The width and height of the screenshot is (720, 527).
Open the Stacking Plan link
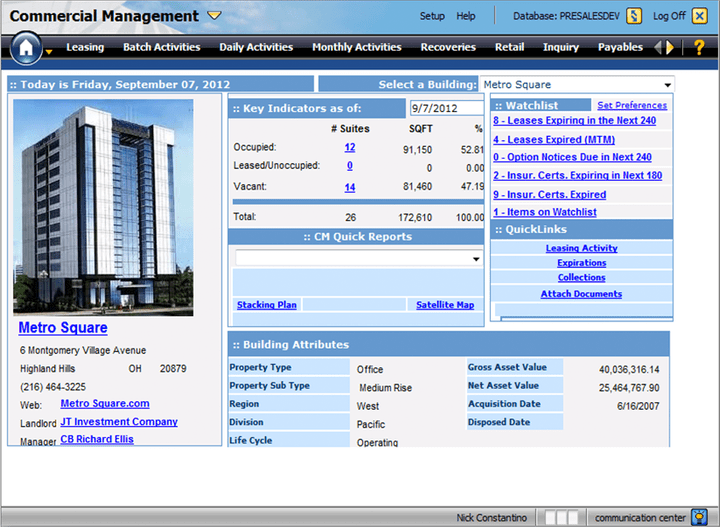tap(266, 305)
